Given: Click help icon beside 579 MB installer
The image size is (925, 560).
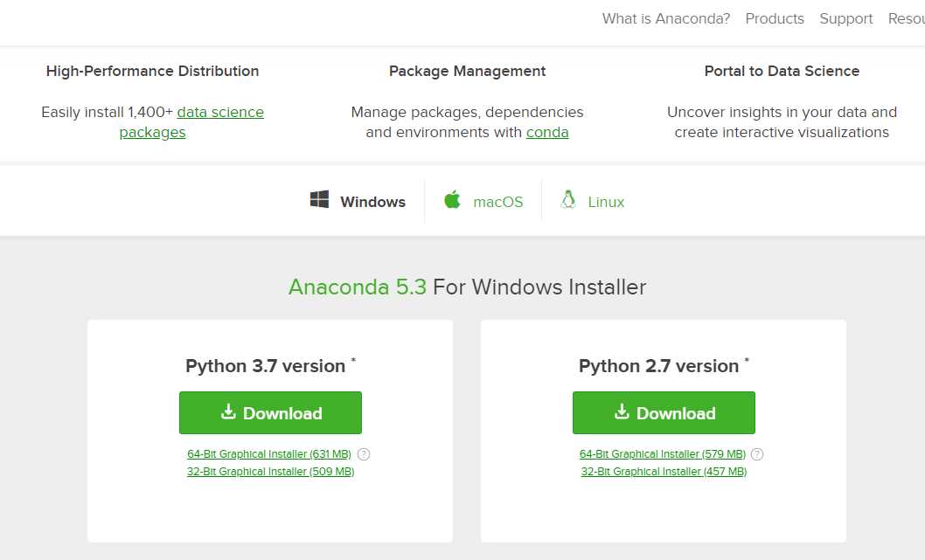Looking at the screenshot, I should [757, 454].
